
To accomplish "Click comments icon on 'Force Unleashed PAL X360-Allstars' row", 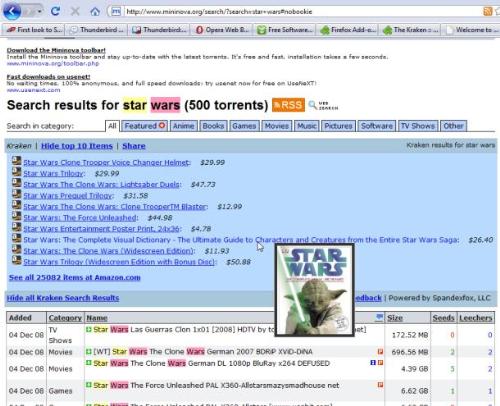I will (380, 385).
